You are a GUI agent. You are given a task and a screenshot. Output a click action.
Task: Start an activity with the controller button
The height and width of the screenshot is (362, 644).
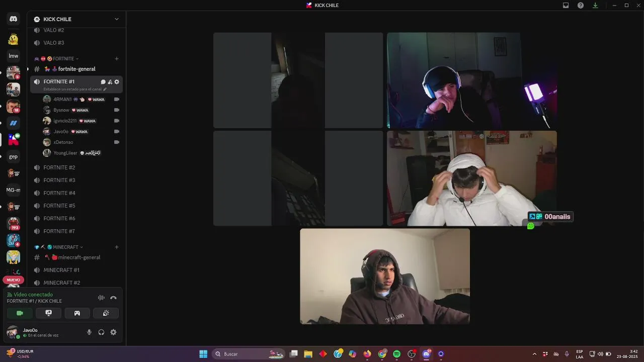pos(77,313)
